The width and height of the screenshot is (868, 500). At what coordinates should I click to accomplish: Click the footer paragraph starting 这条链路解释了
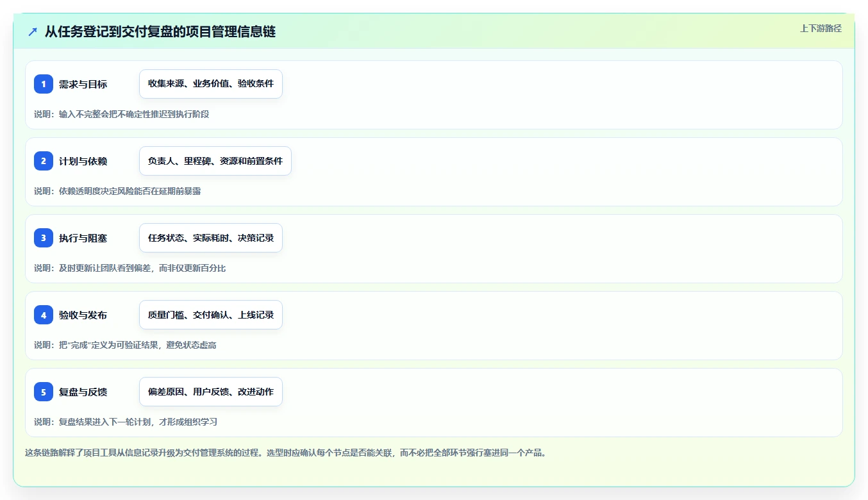286,453
